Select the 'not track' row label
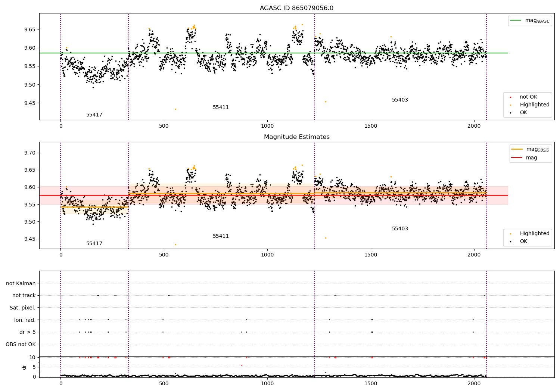Screen dimensions: 560x392 click(x=24, y=295)
